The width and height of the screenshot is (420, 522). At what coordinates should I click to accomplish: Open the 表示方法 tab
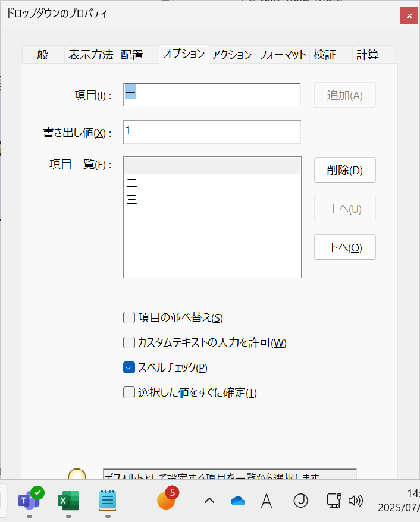tap(90, 54)
